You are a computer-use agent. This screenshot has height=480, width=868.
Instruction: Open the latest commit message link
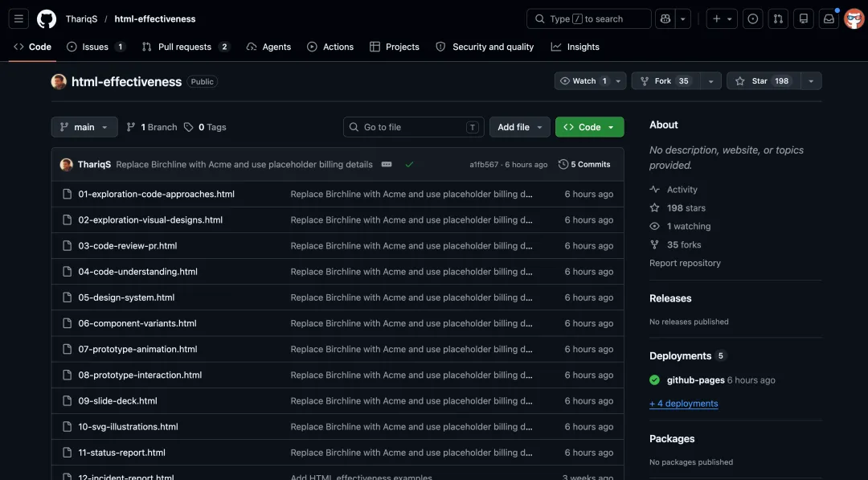pyautogui.click(x=244, y=165)
